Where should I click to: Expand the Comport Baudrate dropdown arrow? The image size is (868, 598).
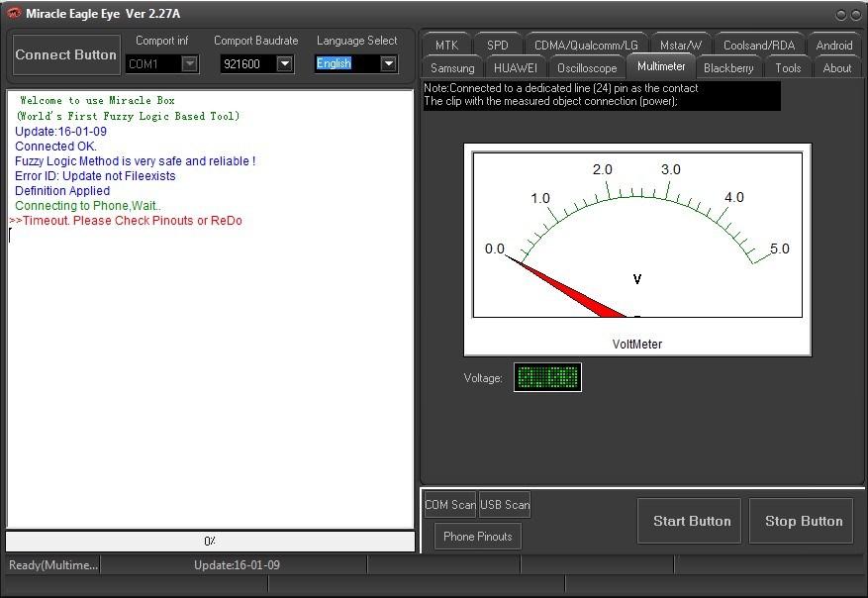pyautogui.click(x=284, y=63)
